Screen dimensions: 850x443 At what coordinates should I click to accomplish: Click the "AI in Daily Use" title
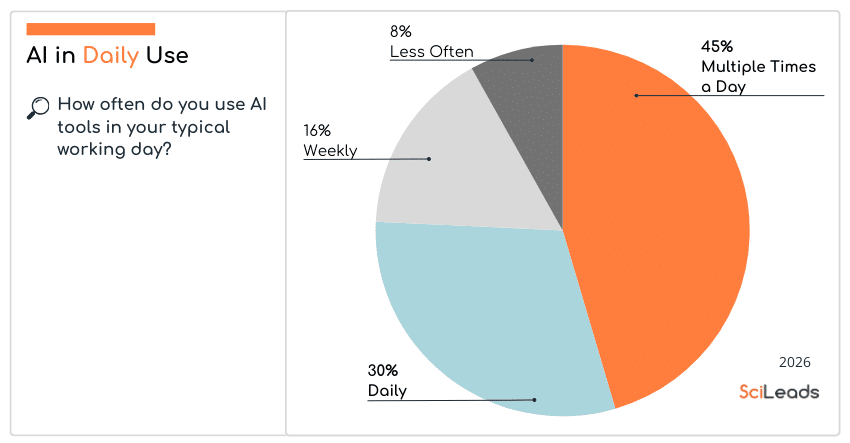[107, 55]
